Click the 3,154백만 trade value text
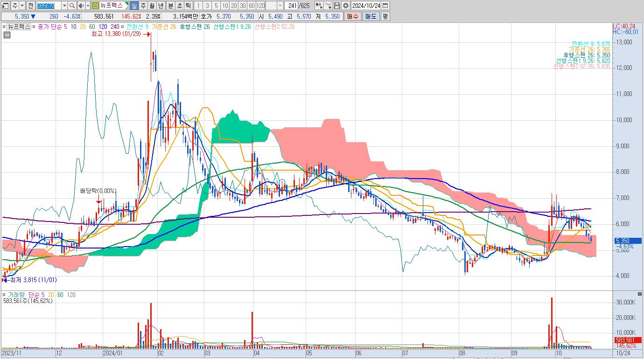Image resolution: width=644 pixels, height=359 pixels. click(x=185, y=16)
